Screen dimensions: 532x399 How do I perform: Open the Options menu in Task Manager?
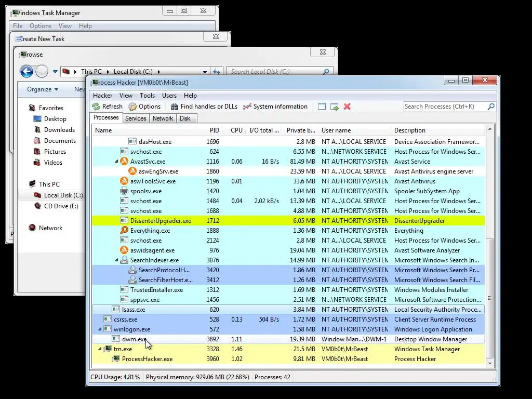coord(41,26)
